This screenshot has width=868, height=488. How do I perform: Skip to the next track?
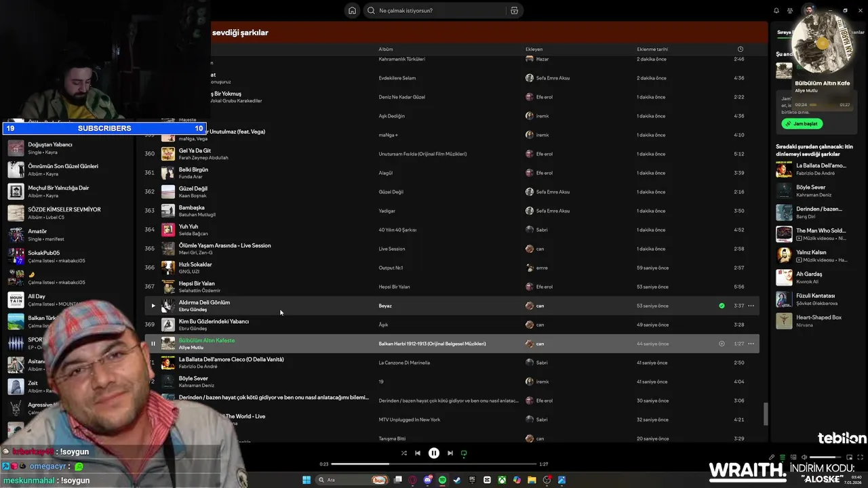pyautogui.click(x=450, y=453)
